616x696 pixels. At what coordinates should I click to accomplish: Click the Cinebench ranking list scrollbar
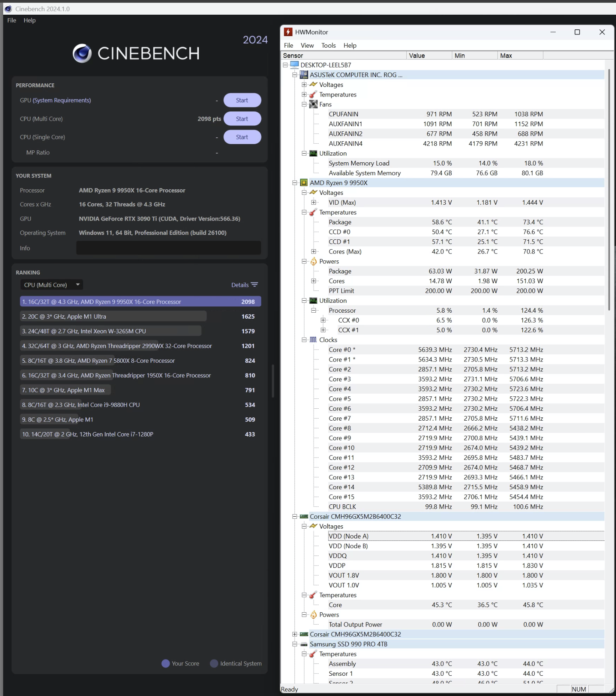coord(273,381)
